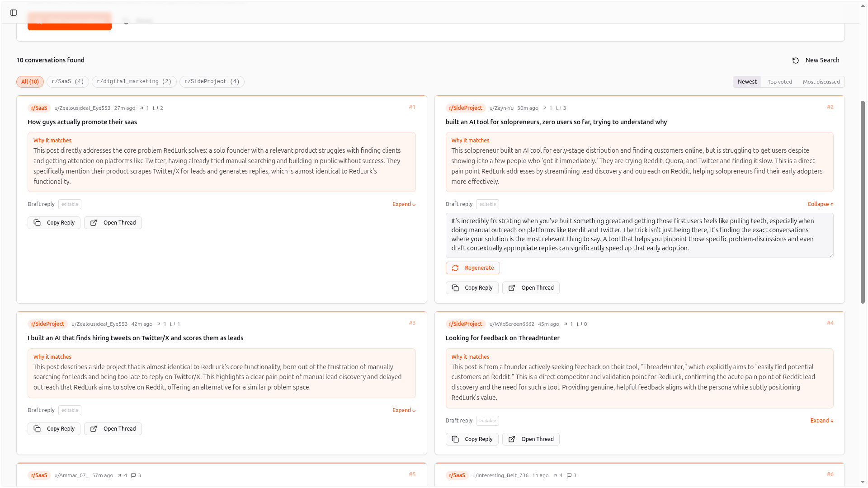The width and height of the screenshot is (868, 488).
Task: Click the comment bubble icon on post #1
Action: [x=156, y=108]
